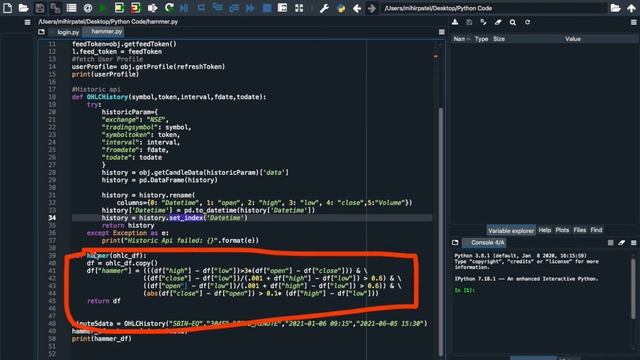Change to the parent directory
The height and width of the screenshot is (360, 640).
point(631,8)
